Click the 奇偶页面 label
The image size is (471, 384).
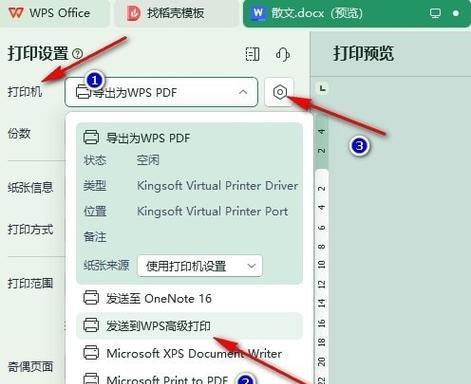pyautogui.click(x=30, y=367)
